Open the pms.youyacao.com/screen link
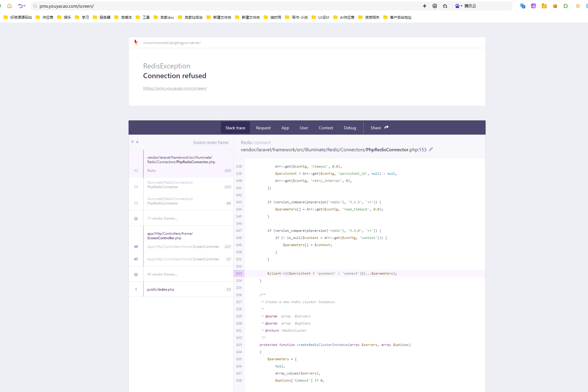 point(175,88)
